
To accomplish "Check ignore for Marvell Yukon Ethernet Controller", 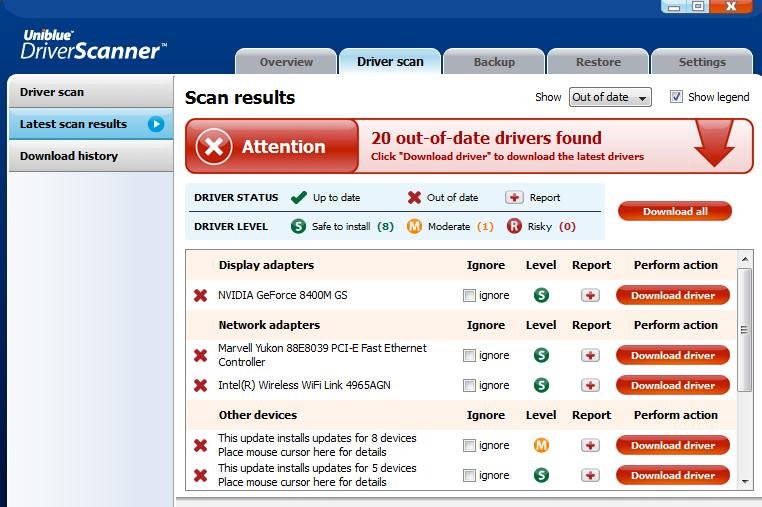I will pos(469,356).
